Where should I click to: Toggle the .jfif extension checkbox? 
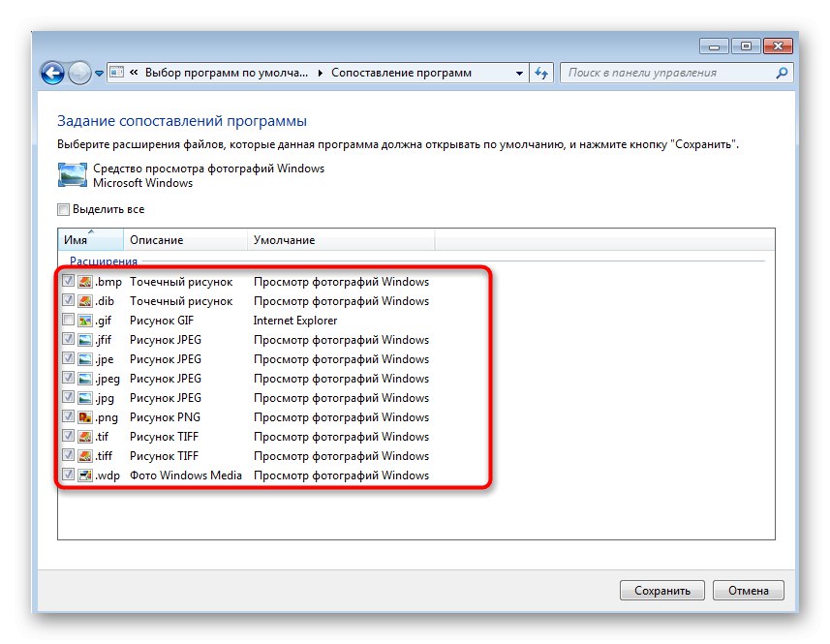click(x=68, y=339)
